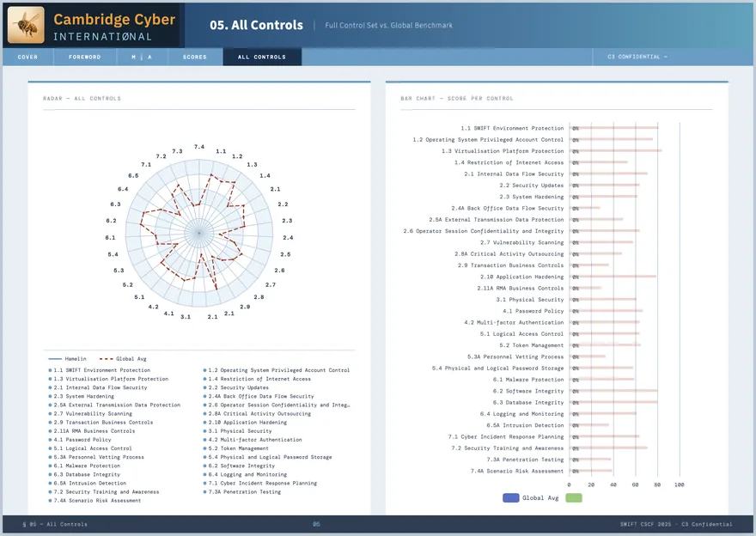Select radar legend item 2.3 System Hardening
The height and width of the screenshot is (536, 756).
click(x=82, y=396)
